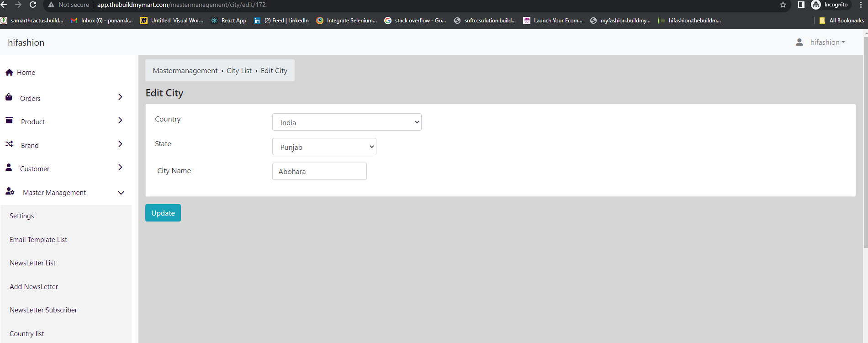
Task: Click the user avatar icon in header
Action: [799, 42]
